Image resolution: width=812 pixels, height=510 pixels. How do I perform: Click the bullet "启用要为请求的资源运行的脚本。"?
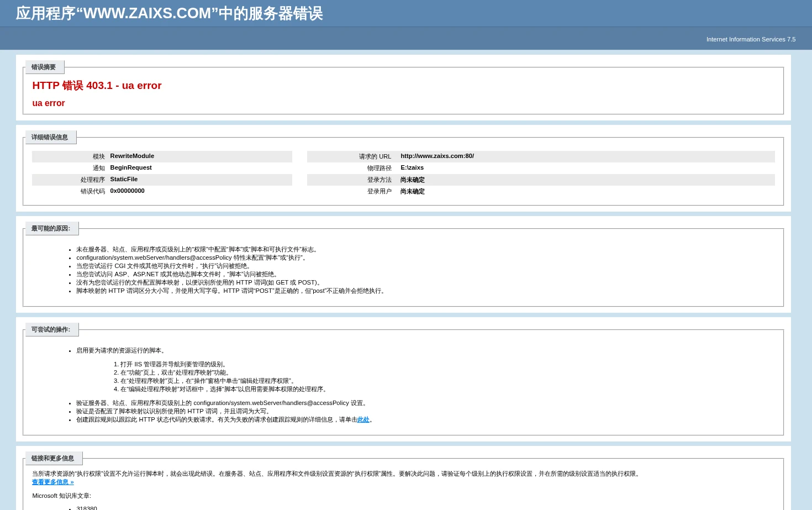tap(122, 351)
